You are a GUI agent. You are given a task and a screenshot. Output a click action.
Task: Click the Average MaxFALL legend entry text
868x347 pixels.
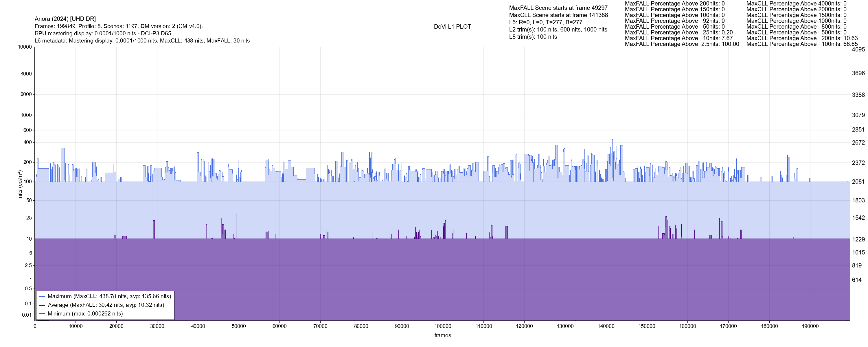pyautogui.click(x=106, y=305)
